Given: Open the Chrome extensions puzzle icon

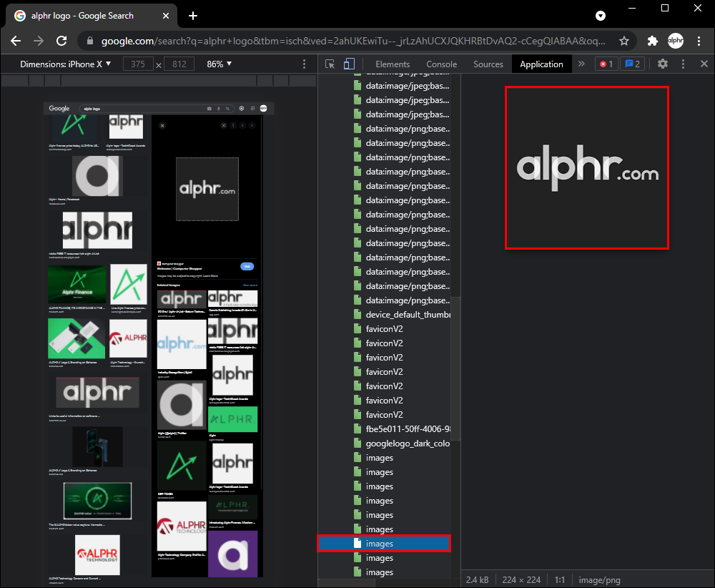Looking at the screenshot, I should 652,41.
